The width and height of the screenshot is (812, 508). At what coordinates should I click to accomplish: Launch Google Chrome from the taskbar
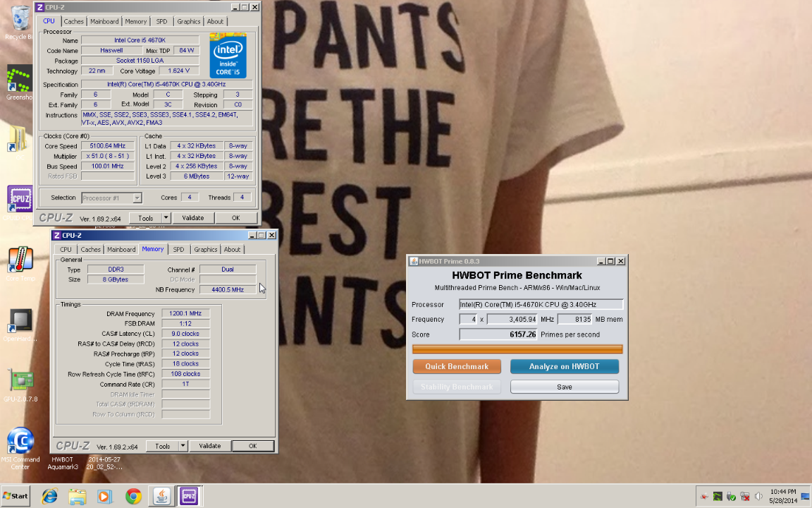pos(133,496)
